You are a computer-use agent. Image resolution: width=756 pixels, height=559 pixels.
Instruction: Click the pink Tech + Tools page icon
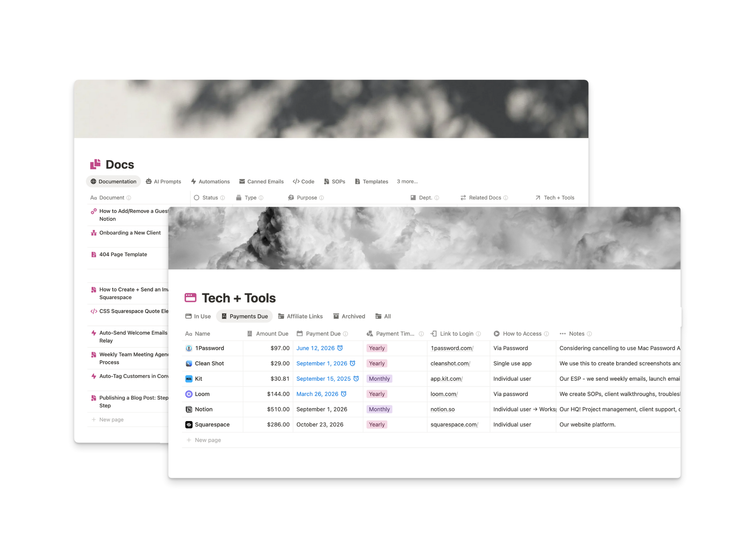click(x=190, y=298)
